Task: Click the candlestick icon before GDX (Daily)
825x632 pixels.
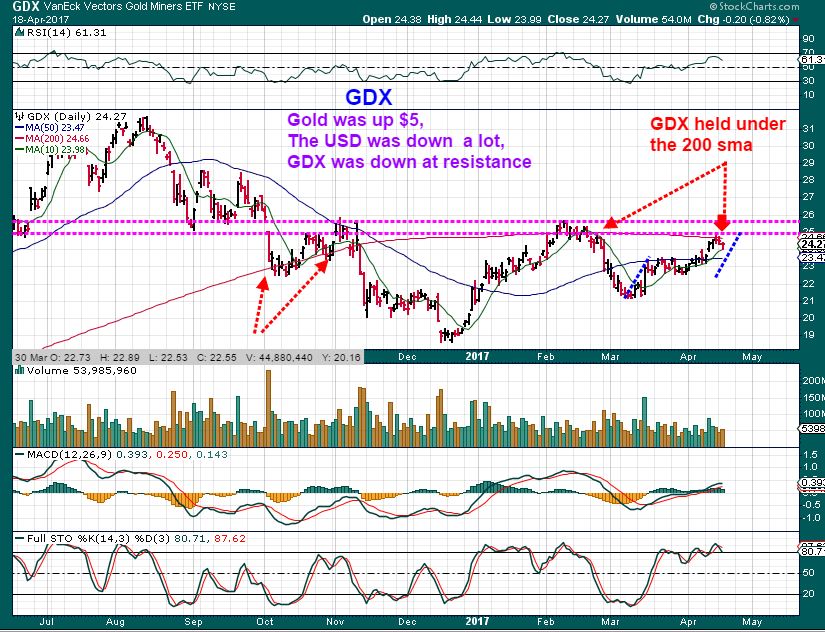Action: click(20, 117)
